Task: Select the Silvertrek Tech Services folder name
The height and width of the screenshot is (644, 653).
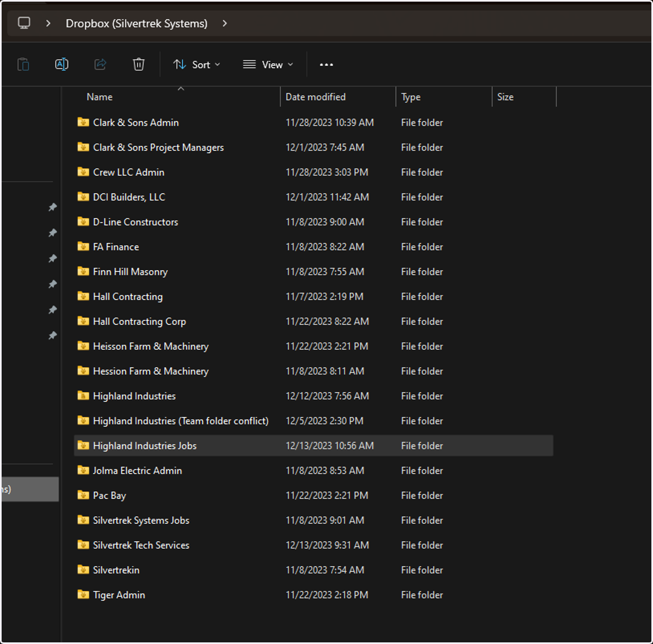Action: click(x=141, y=545)
